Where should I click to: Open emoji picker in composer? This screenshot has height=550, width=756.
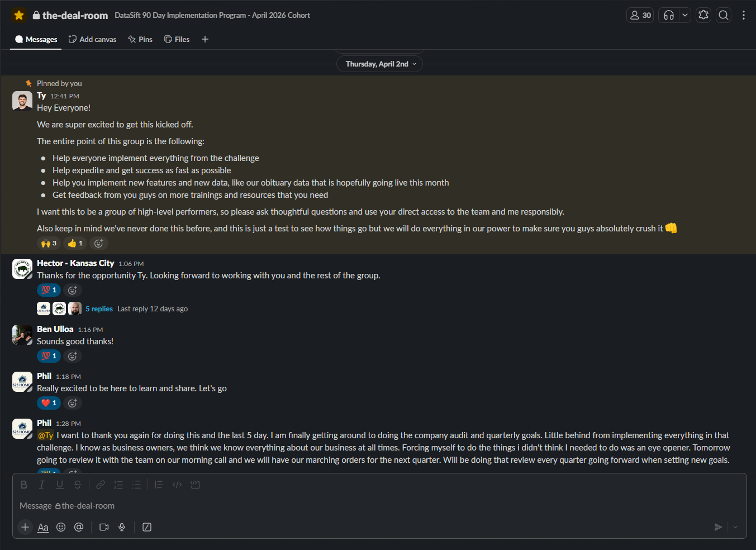(61, 527)
